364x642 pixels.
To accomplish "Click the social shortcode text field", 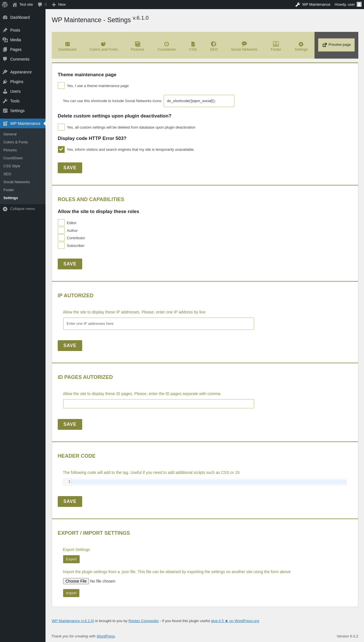I will pos(199,101).
